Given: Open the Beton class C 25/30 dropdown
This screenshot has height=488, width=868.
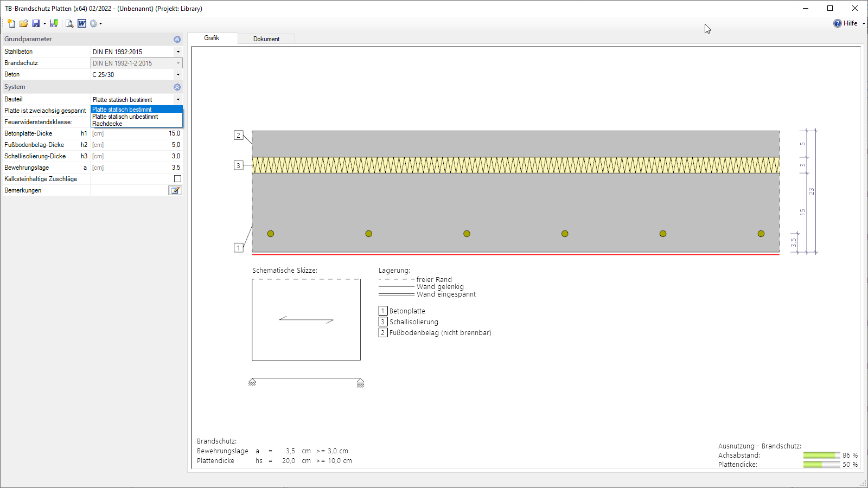Looking at the screenshot, I should (x=178, y=74).
